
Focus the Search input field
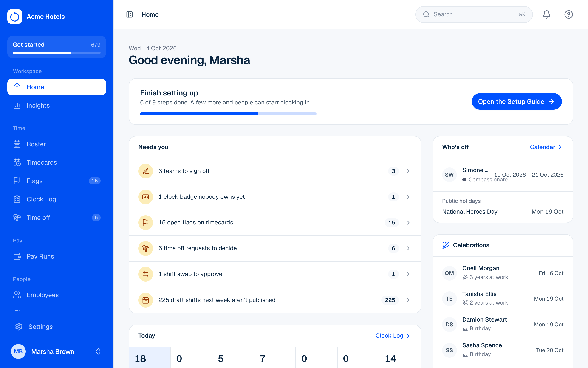[474, 14]
